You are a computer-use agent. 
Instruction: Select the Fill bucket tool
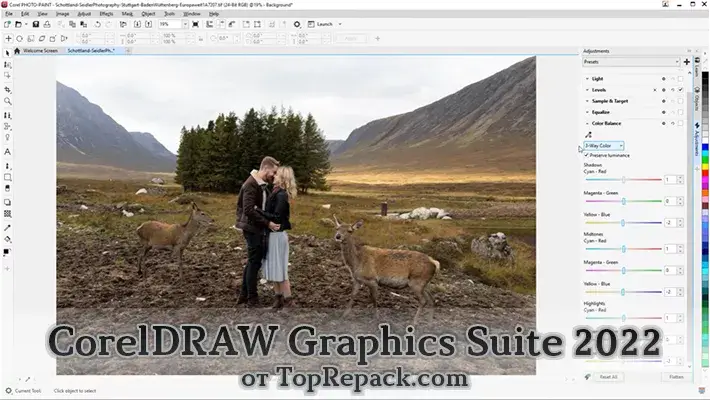pyautogui.click(x=7, y=239)
